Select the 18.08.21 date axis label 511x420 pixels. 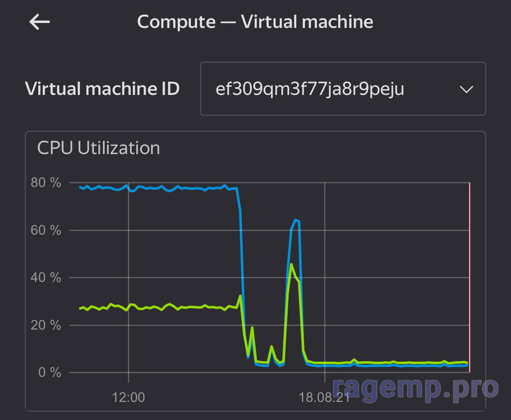click(x=325, y=397)
